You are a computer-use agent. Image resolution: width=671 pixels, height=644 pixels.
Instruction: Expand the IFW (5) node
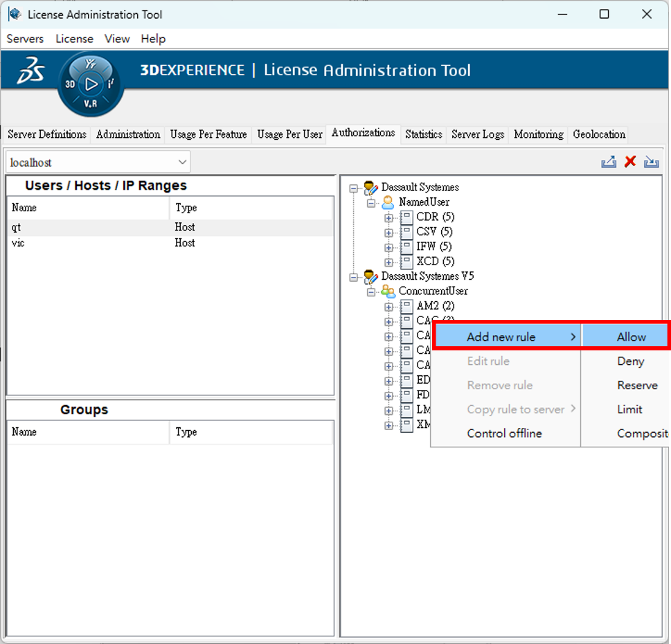pyautogui.click(x=388, y=247)
